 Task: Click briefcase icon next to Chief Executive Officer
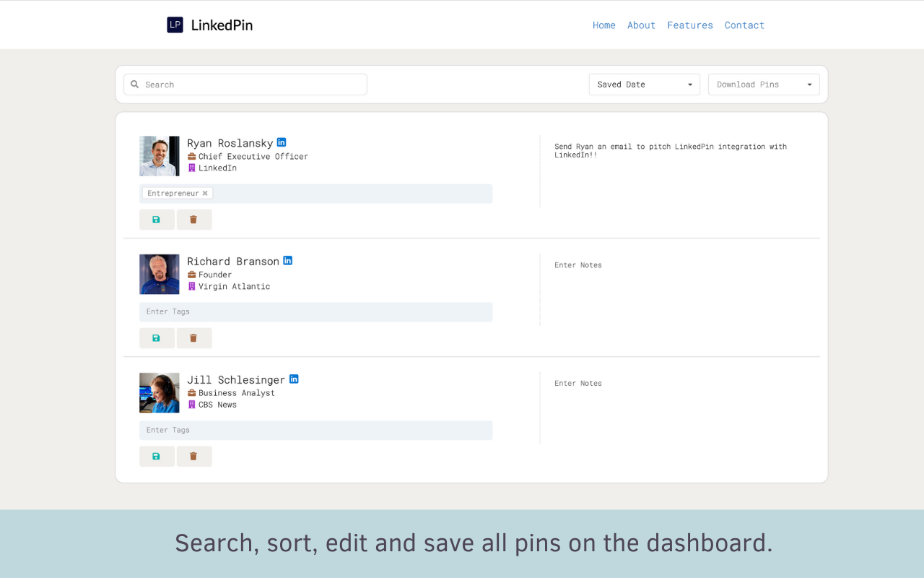192,157
